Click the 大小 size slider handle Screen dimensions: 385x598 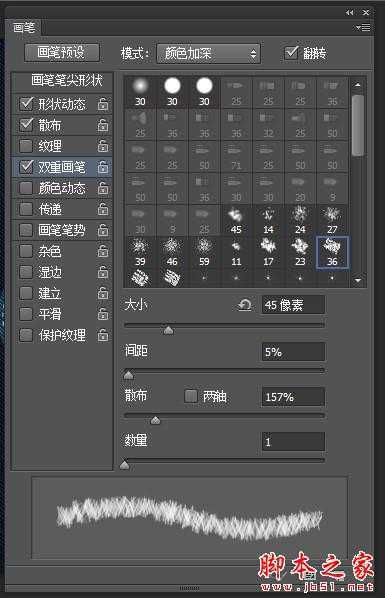click(168, 330)
